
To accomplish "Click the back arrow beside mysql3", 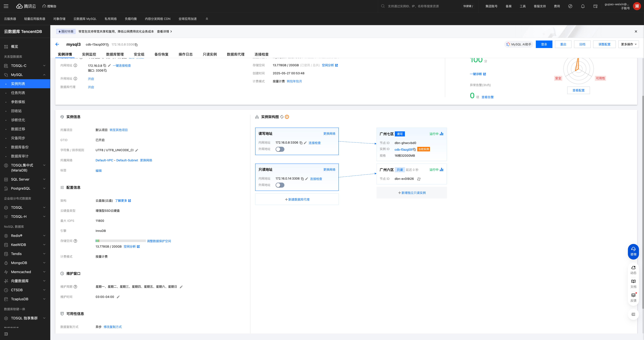I will (x=57, y=44).
